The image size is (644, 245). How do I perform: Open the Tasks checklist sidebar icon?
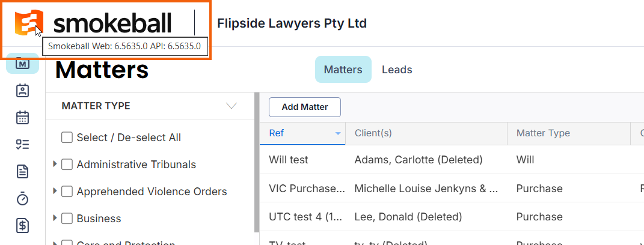pos(23,145)
